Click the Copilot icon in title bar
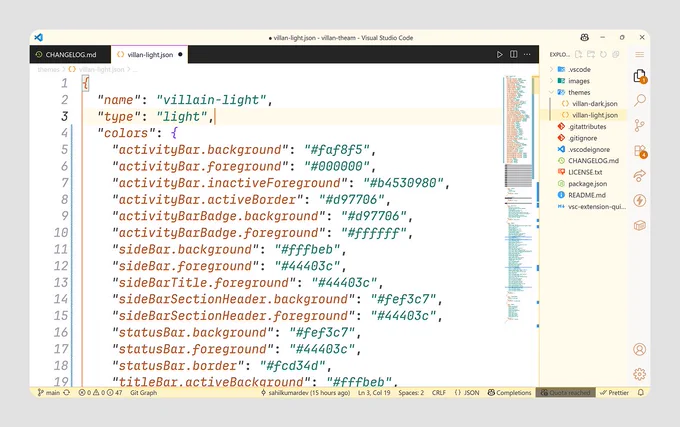Image resolution: width=680 pixels, height=427 pixels. 585,37
